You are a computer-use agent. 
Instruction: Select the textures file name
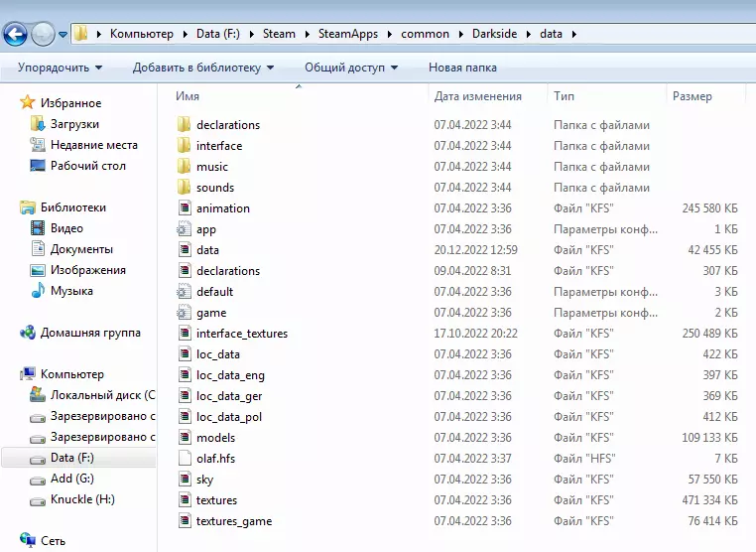(216, 500)
